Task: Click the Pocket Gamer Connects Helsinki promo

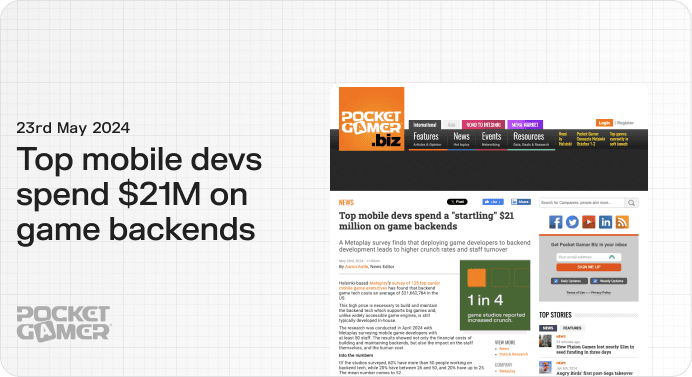Action: coord(591,139)
